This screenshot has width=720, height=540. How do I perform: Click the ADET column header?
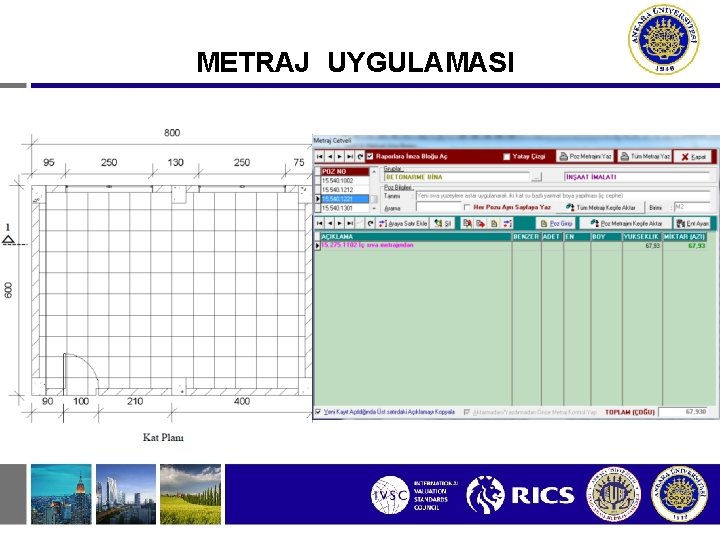[x=552, y=236]
